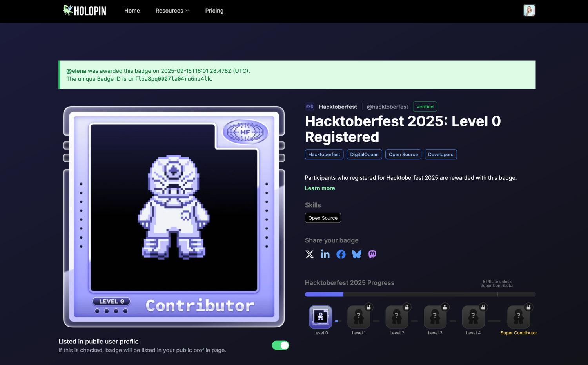This screenshot has width=588, height=365.
Task: Share the badge on Bluesky
Action: tap(356, 254)
